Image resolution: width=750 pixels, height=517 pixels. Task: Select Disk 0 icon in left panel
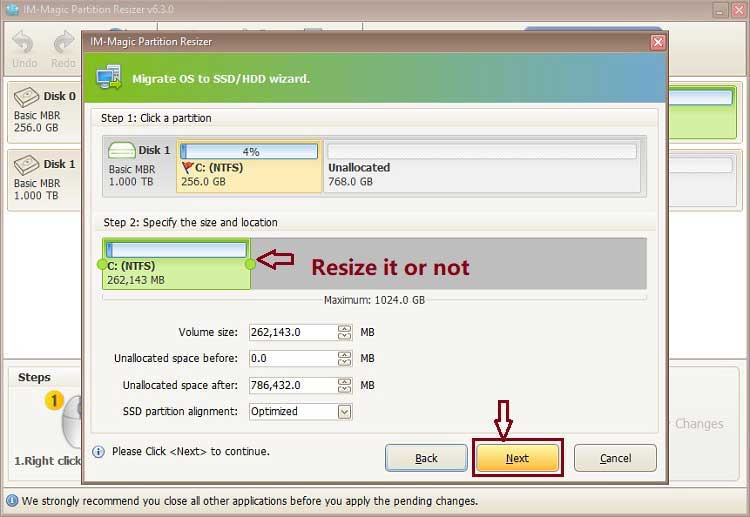pos(25,97)
